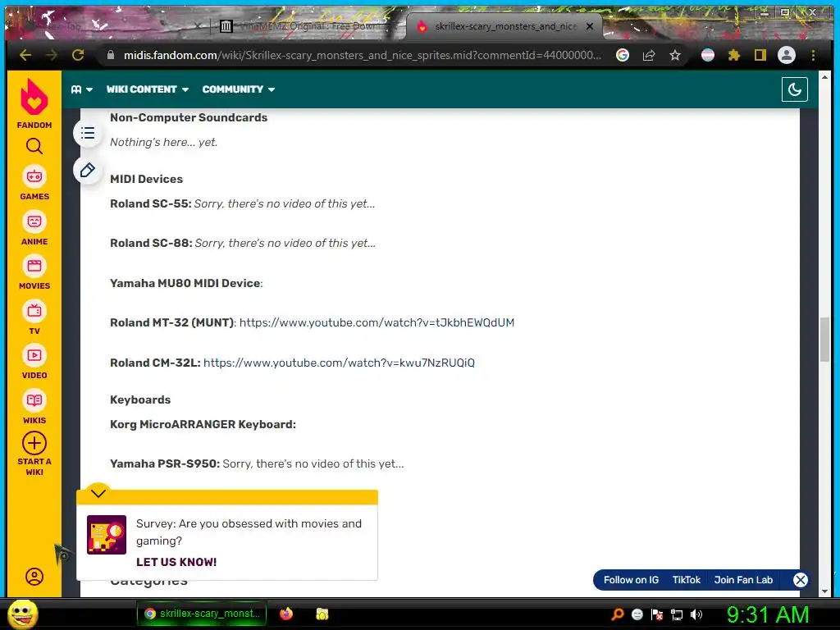This screenshot has height=630, width=840.
Task: Open the Movies section icon
Action: pyautogui.click(x=34, y=266)
